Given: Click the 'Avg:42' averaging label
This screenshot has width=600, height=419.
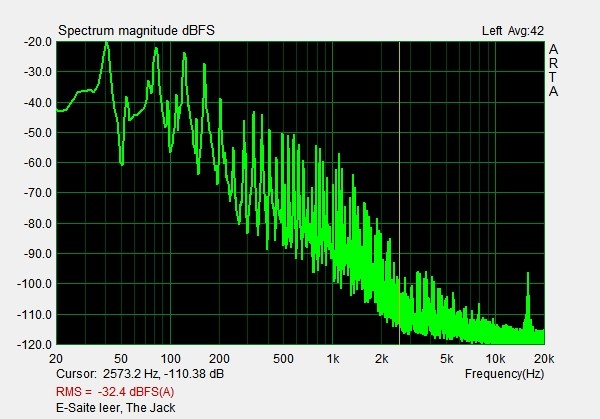Looking at the screenshot, I should tap(526, 31).
